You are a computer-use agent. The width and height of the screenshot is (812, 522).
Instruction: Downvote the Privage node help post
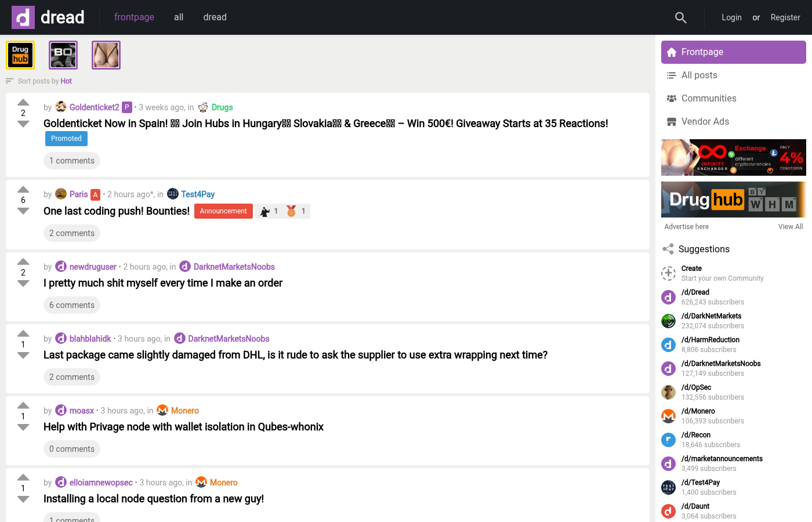point(23,427)
